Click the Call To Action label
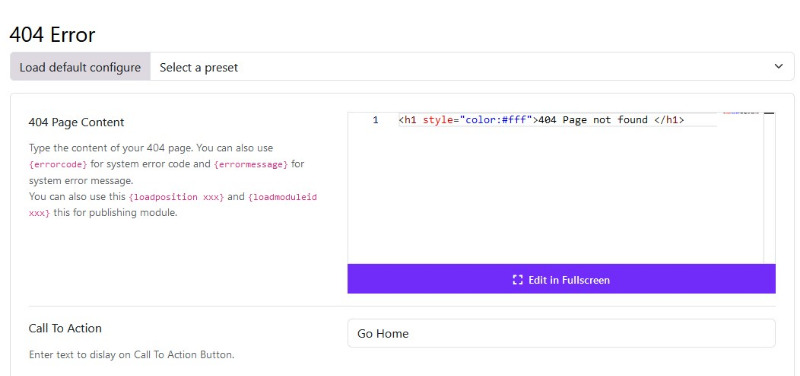This screenshot has height=376, width=800. click(x=65, y=328)
